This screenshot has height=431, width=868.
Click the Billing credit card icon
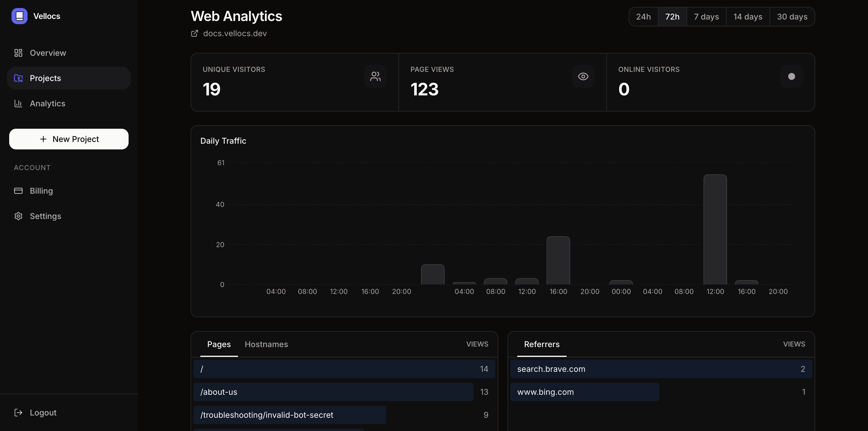tap(18, 191)
